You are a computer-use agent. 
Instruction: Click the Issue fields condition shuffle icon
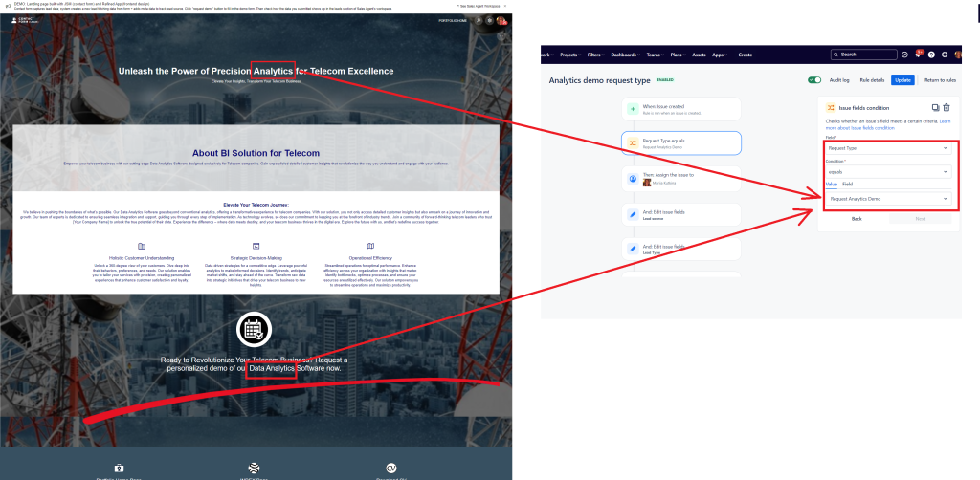coord(831,108)
